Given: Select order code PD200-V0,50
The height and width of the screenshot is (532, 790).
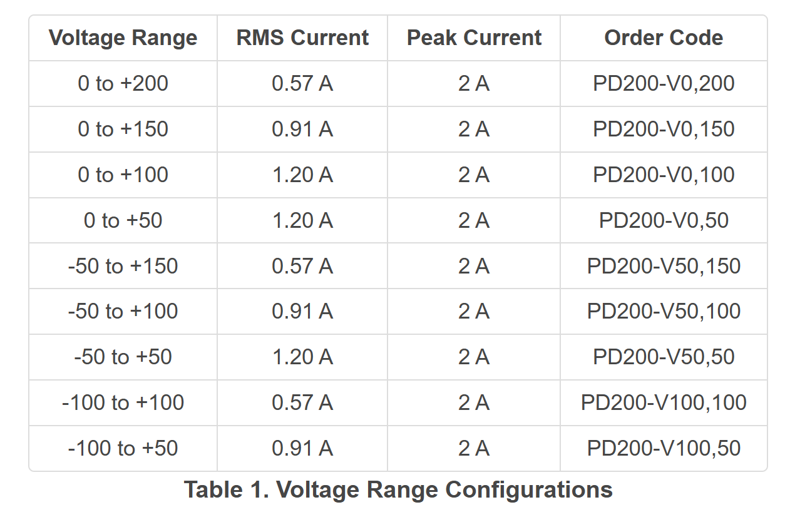Looking at the screenshot, I should pos(664,220).
